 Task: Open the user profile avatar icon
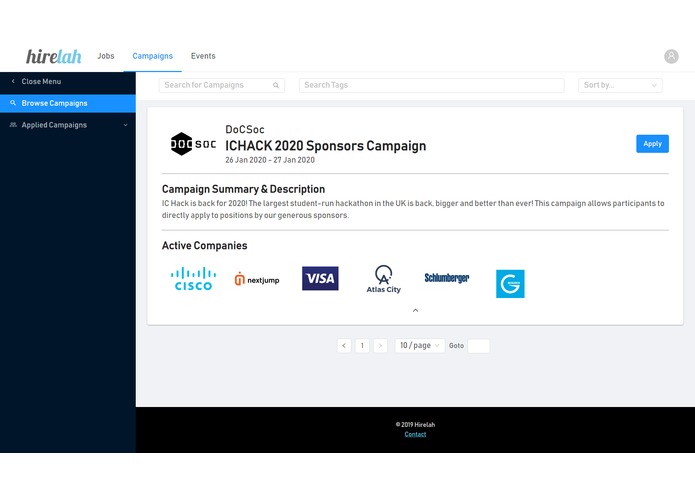tap(671, 56)
